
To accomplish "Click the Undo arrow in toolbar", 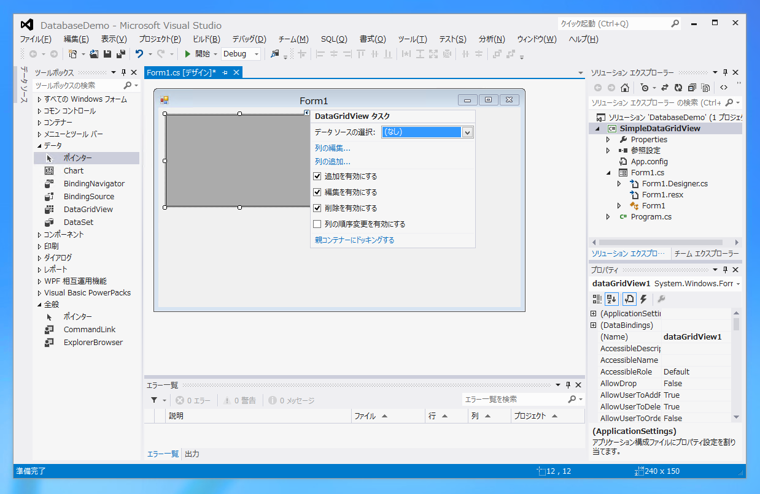I will click(x=139, y=54).
